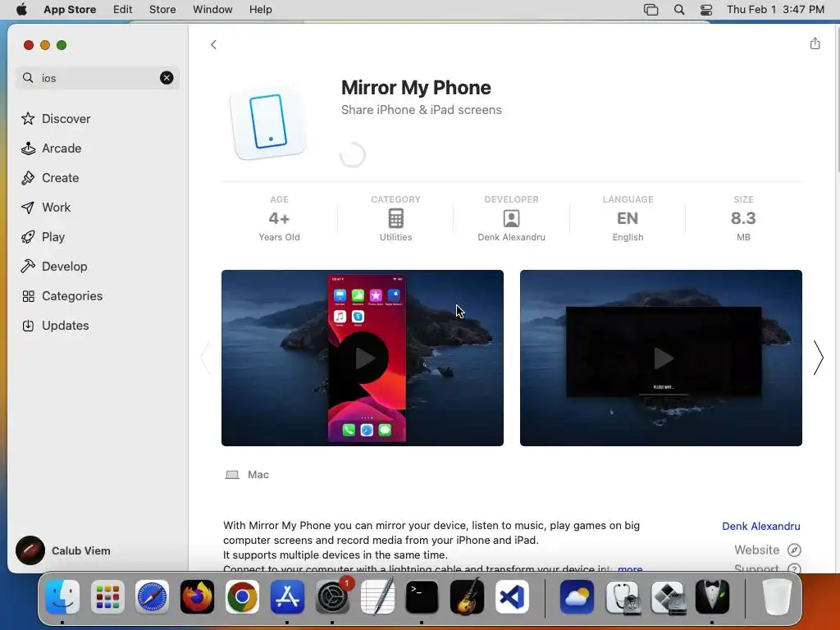The width and height of the screenshot is (840, 630).
Task: Open Launchpad from the Dock
Action: (107, 596)
